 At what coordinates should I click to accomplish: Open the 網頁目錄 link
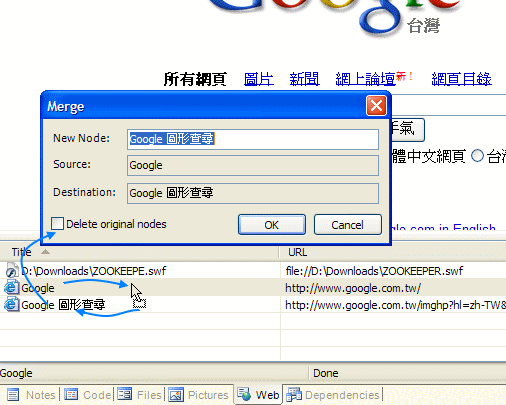coord(461,79)
